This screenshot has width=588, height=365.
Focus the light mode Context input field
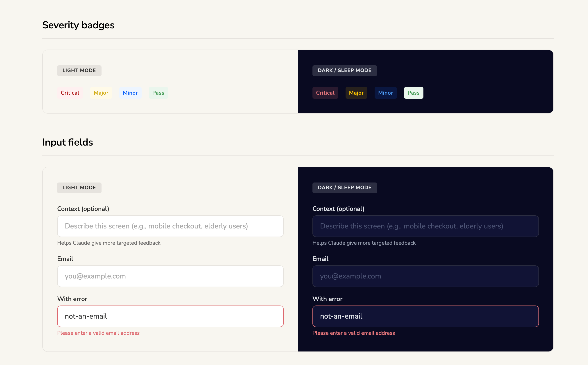click(x=170, y=226)
